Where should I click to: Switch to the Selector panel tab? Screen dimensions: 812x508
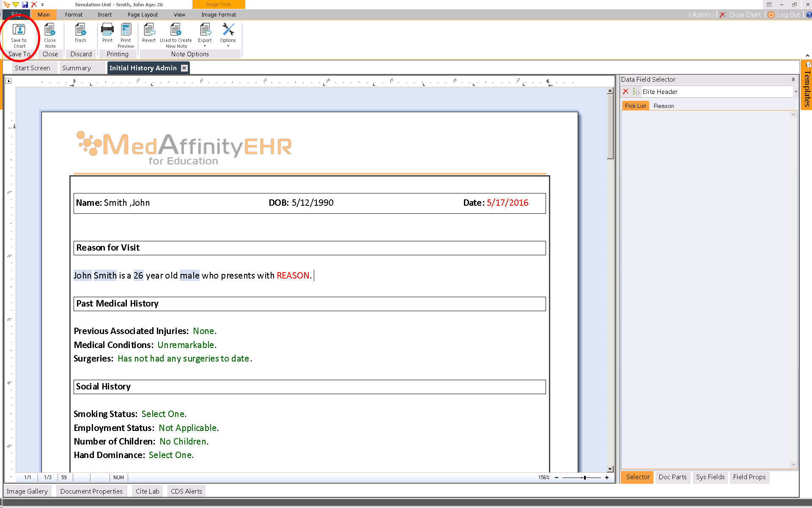pos(638,477)
